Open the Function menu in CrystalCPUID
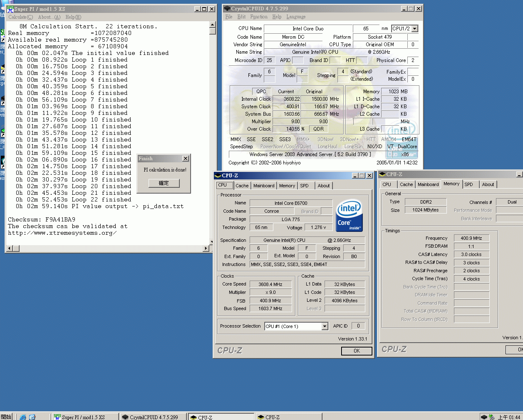The width and height of the screenshot is (523, 420). click(259, 17)
